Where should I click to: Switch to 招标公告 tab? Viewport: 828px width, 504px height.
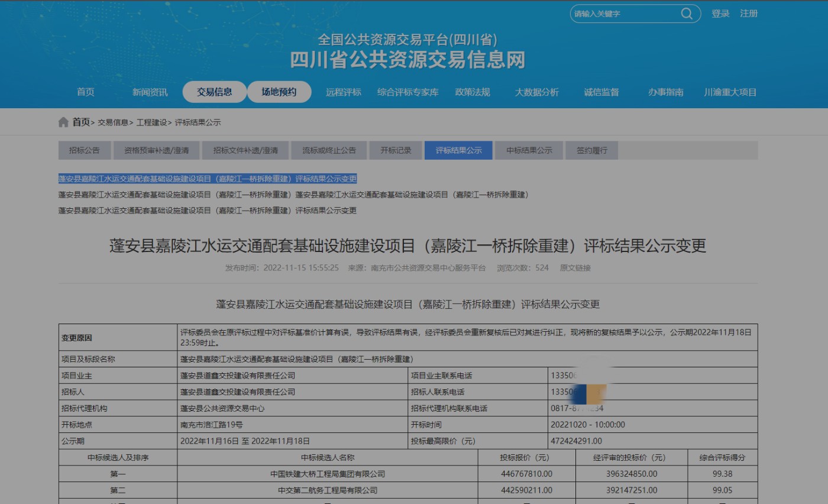click(85, 150)
